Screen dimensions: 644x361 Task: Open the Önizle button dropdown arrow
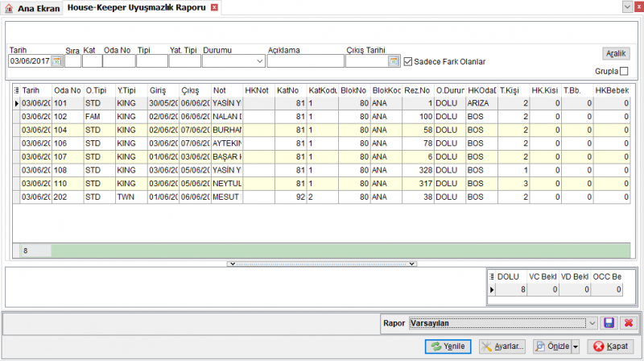576,346
